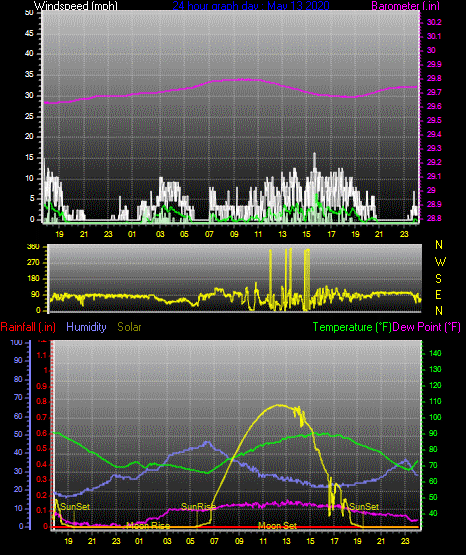Click the "29.3" barometer axis value
This screenshot has height=555, width=466.
tap(434, 148)
